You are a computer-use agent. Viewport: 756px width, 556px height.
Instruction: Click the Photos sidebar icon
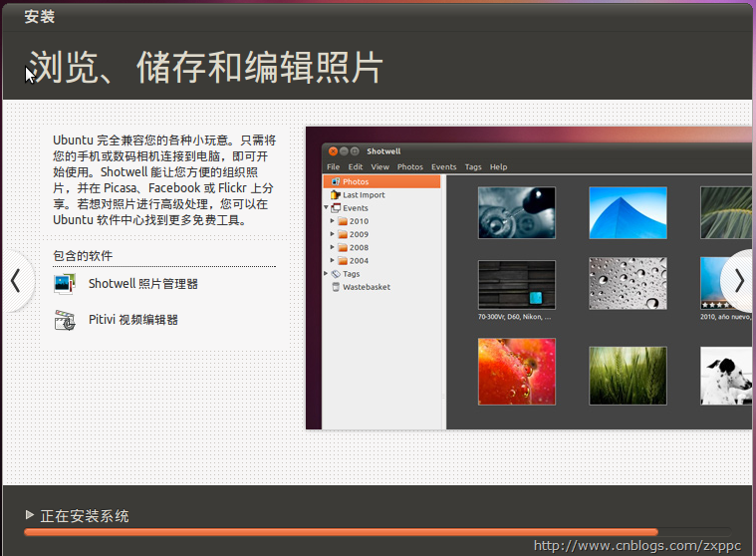click(x=336, y=181)
